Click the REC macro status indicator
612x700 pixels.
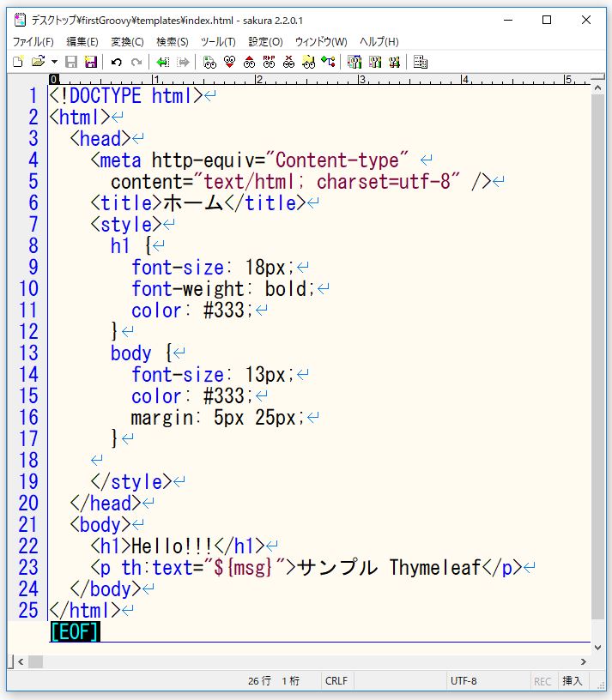pos(542,681)
